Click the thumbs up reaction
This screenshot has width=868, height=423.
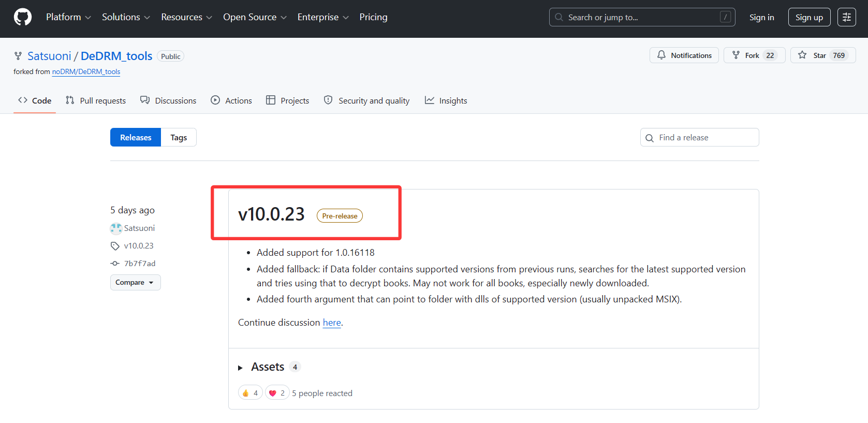(x=251, y=393)
